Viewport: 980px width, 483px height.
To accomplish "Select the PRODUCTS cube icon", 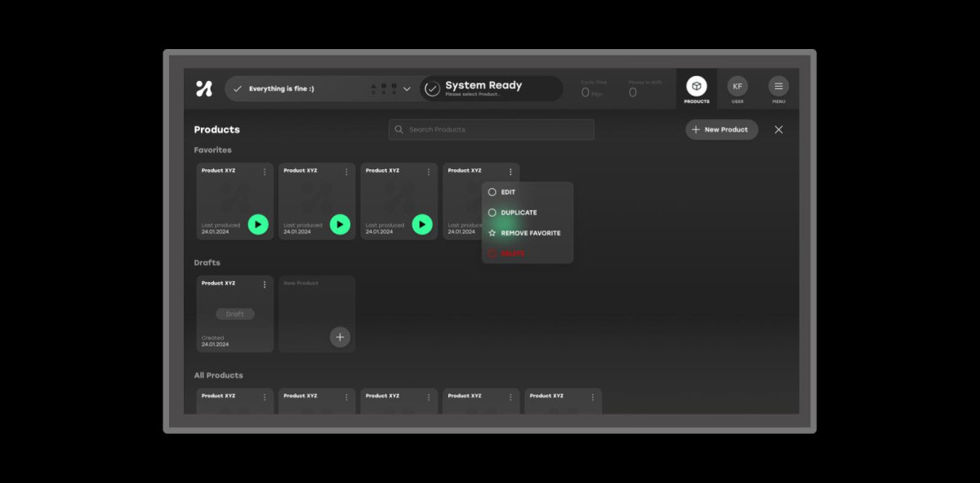I will pos(697,84).
